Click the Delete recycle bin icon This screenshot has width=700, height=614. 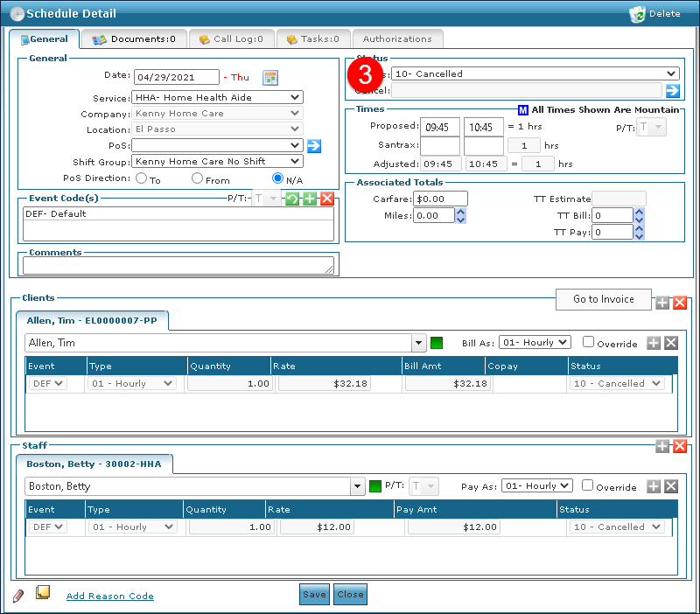click(637, 14)
